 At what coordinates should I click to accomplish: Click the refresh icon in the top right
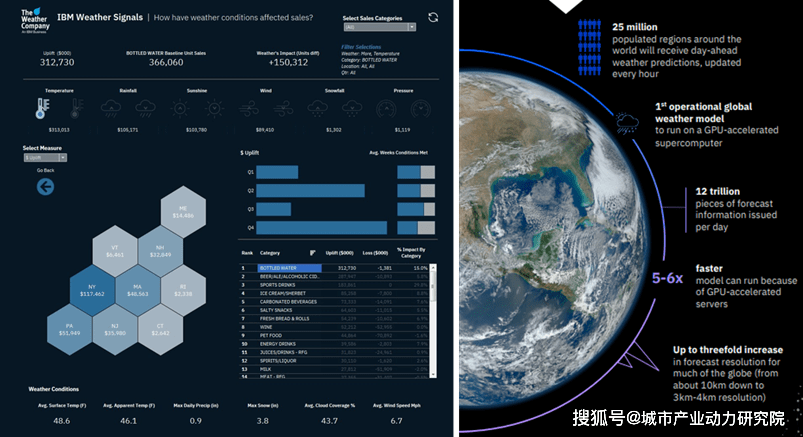(x=432, y=17)
